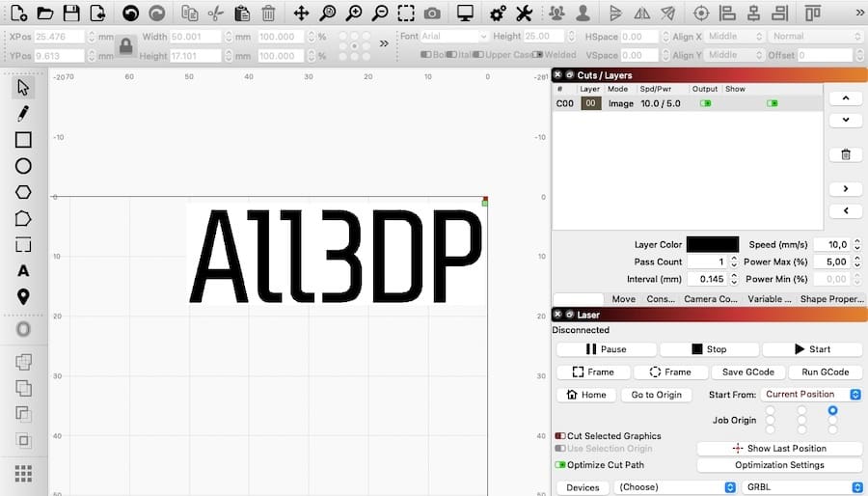Zoom in on the workspace
This screenshot has width=868, height=496.
pos(354,13)
